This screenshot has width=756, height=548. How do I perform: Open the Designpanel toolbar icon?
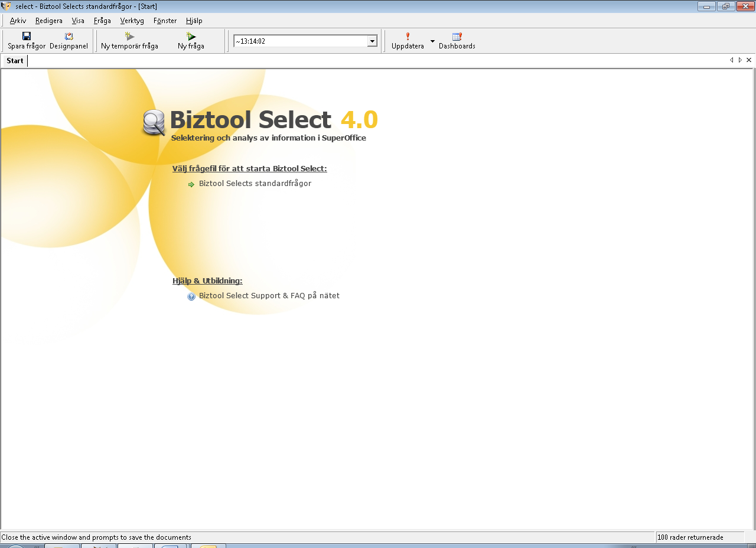tap(69, 36)
